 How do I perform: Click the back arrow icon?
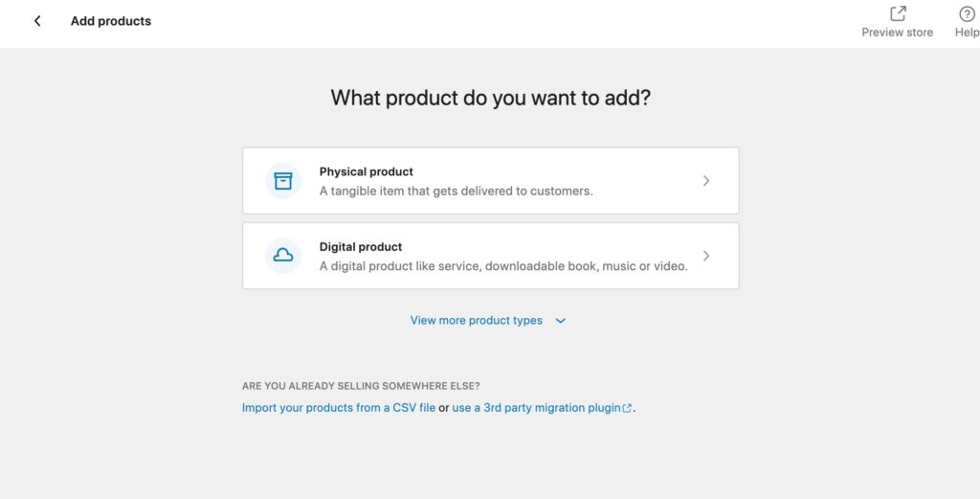pyautogui.click(x=37, y=21)
